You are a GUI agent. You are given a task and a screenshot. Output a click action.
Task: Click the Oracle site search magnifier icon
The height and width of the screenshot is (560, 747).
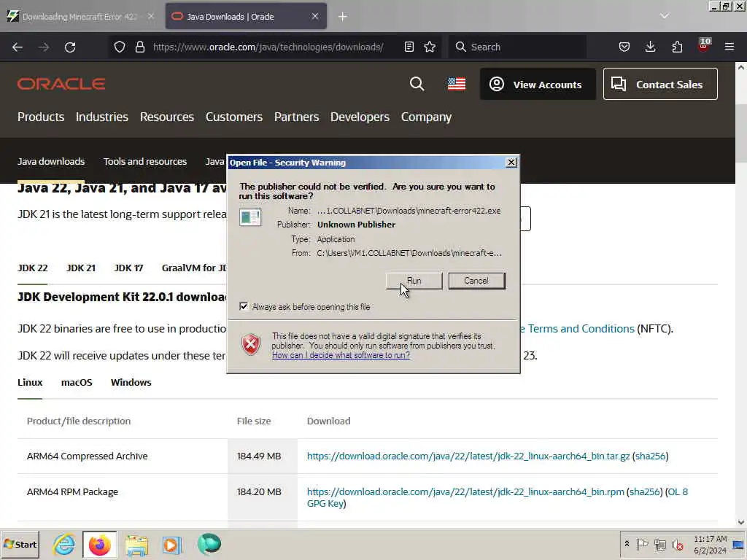pos(417,84)
